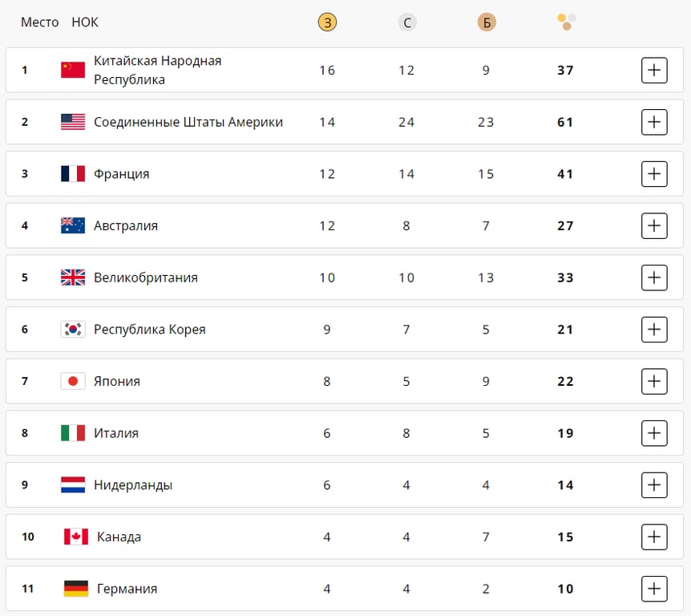This screenshot has height=616, width=691.
Task: Click the total medals icon
Action: (x=567, y=22)
